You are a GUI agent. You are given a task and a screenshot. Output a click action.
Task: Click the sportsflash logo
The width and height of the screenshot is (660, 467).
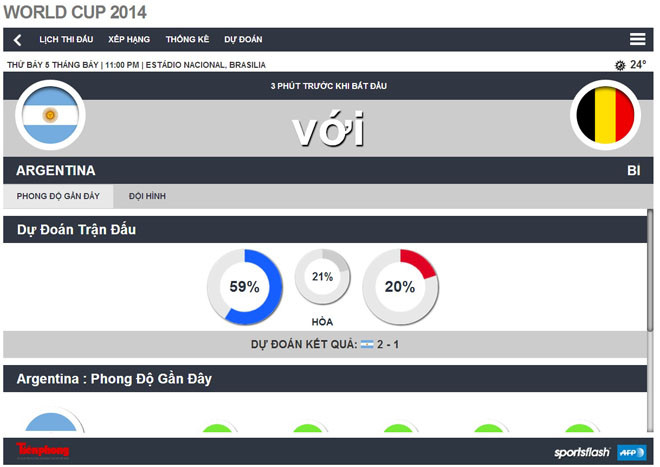[x=582, y=452]
